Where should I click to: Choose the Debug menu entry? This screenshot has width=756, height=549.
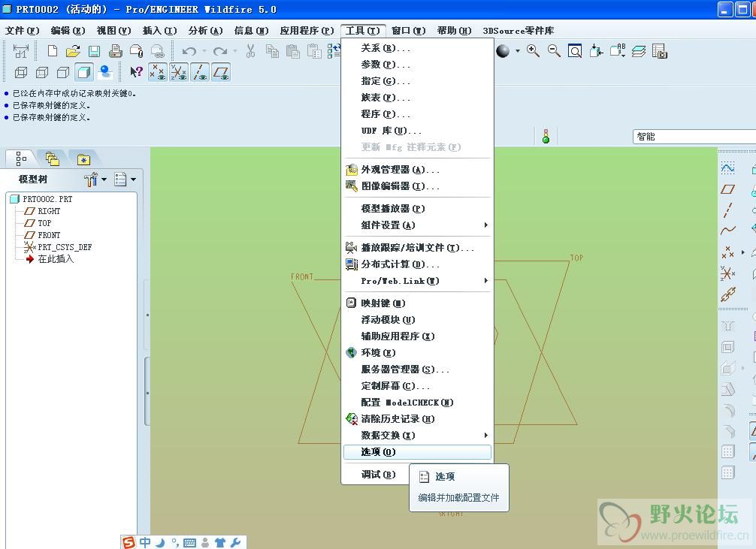pyautogui.click(x=379, y=475)
